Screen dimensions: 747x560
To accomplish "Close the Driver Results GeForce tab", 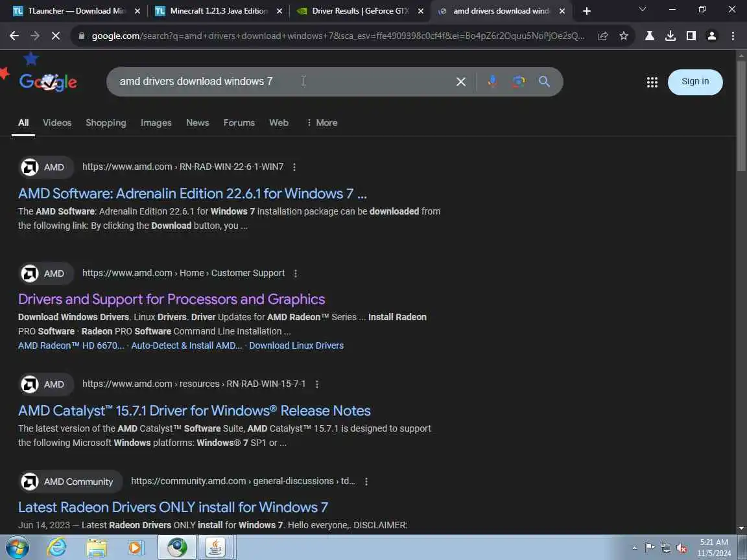I will 420,11.
